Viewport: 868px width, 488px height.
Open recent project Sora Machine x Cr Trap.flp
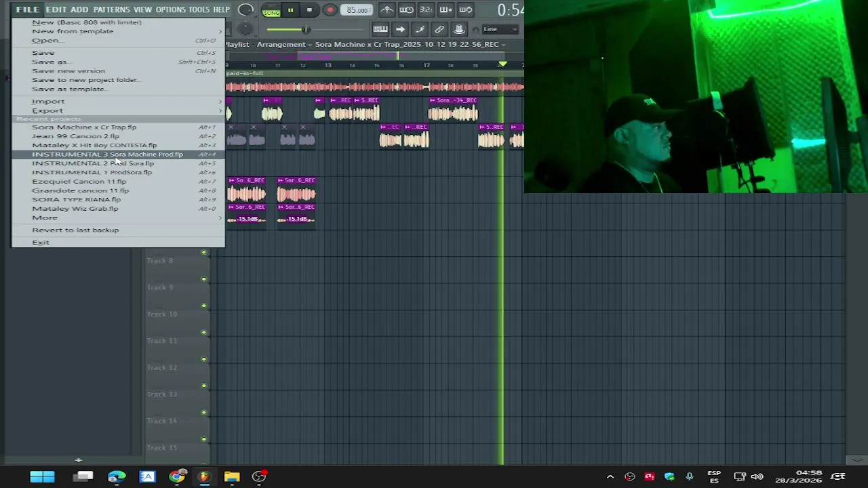click(x=118, y=127)
